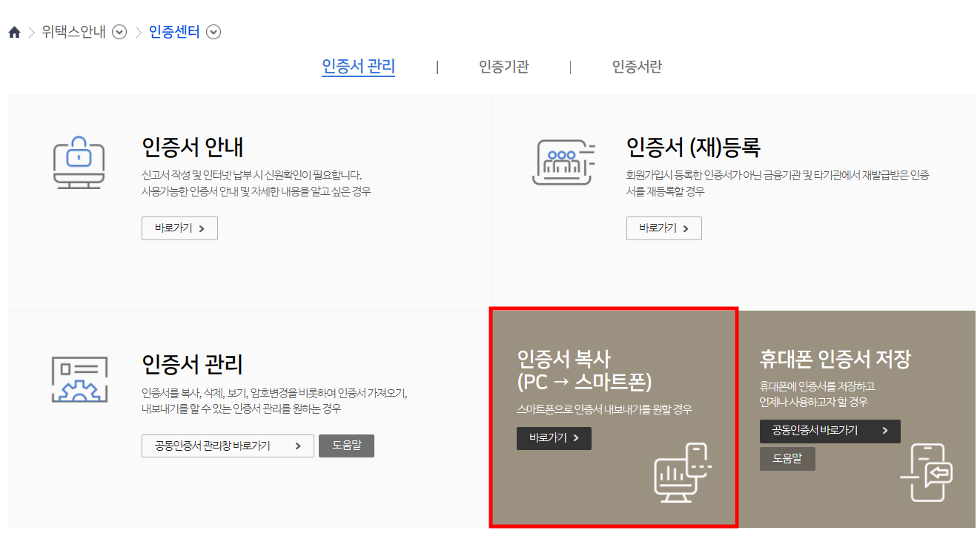Viewport: 980px width, 539px height.
Task: Switch to the 인증기관 tab
Action: coord(503,67)
